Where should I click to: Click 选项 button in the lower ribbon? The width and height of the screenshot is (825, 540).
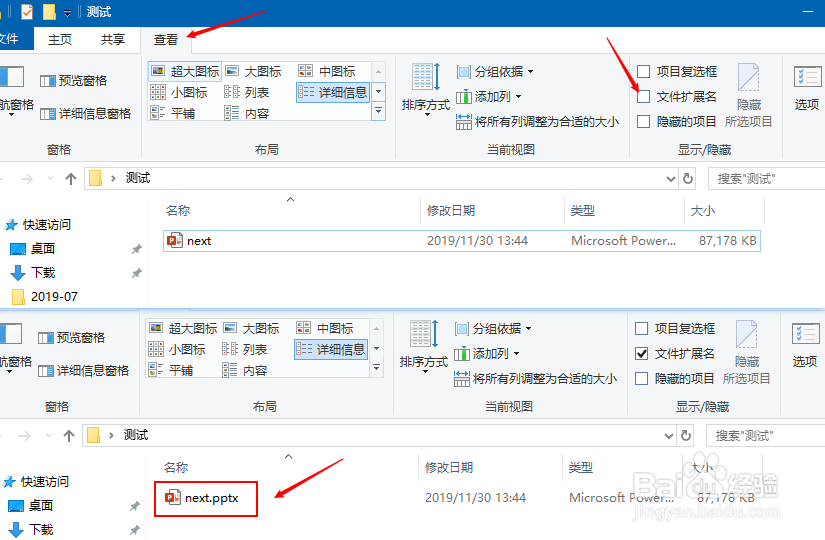coord(805,345)
